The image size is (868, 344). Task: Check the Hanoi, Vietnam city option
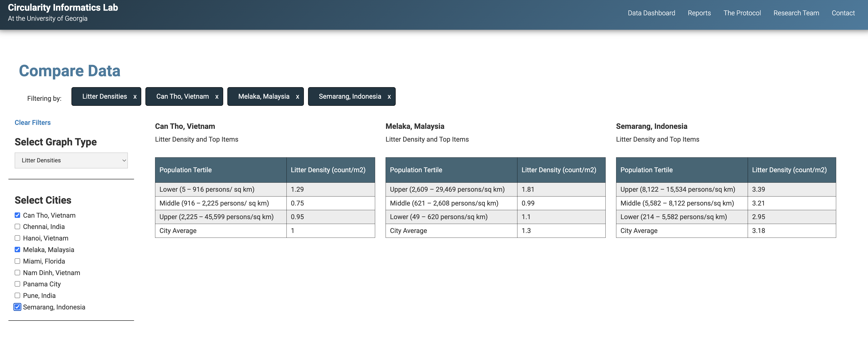point(18,238)
